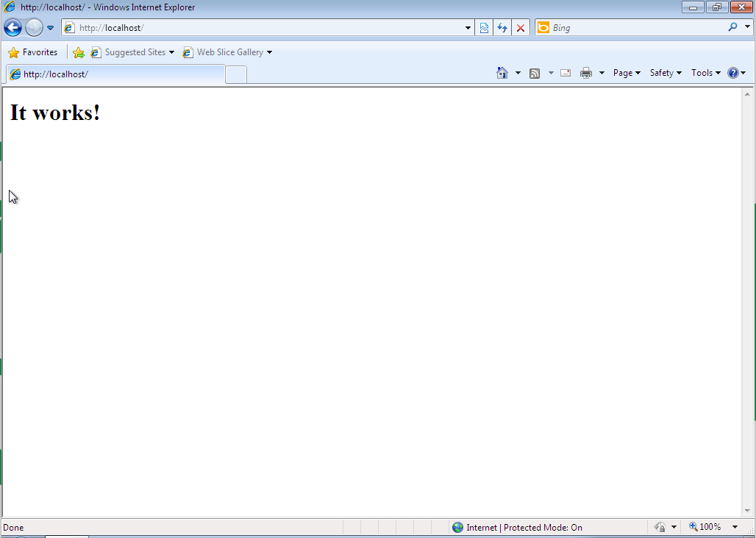Image resolution: width=756 pixels, height=538 pixels.
Task: Click the New Tab button
Action: tap(235, 74)
